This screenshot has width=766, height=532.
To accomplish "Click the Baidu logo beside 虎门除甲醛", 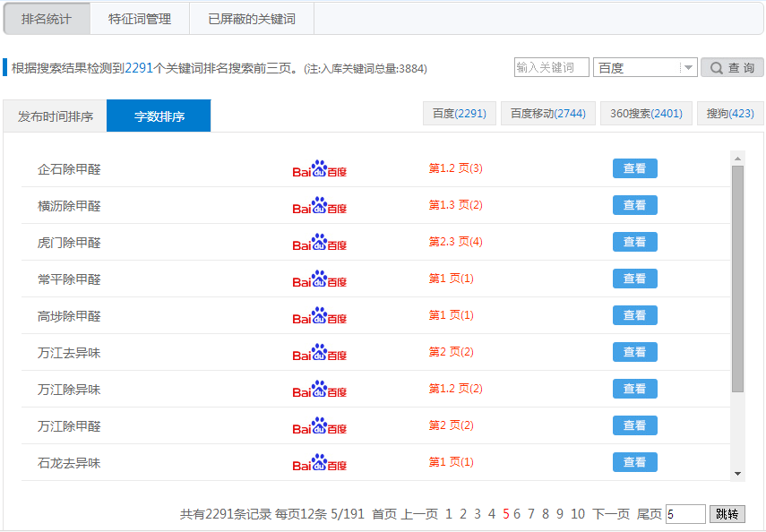I will pos(319,243).
